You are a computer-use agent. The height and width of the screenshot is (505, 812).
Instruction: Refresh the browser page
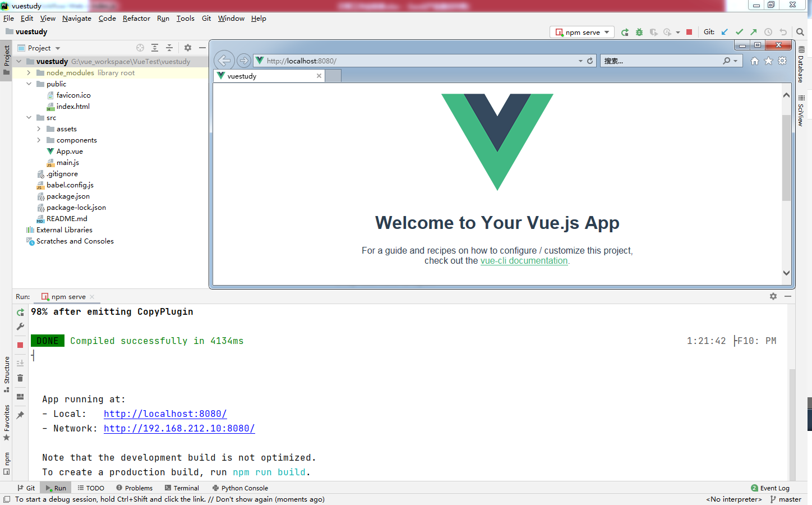(590, 61)
